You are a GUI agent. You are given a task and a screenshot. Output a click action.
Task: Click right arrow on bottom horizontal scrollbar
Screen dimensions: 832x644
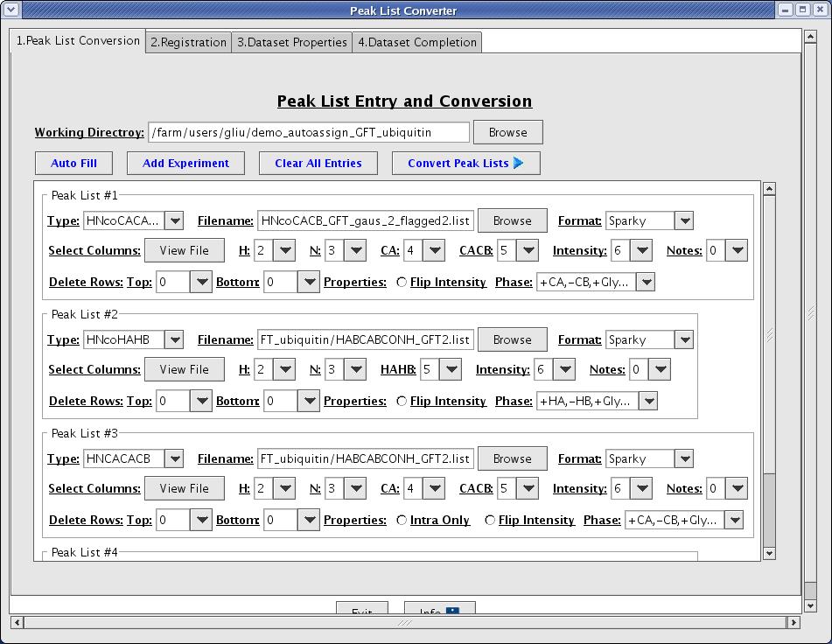(x=794, y=622)
